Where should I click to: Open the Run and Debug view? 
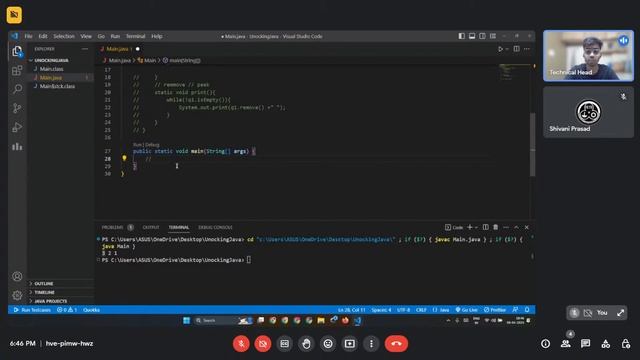click(17, 127)
